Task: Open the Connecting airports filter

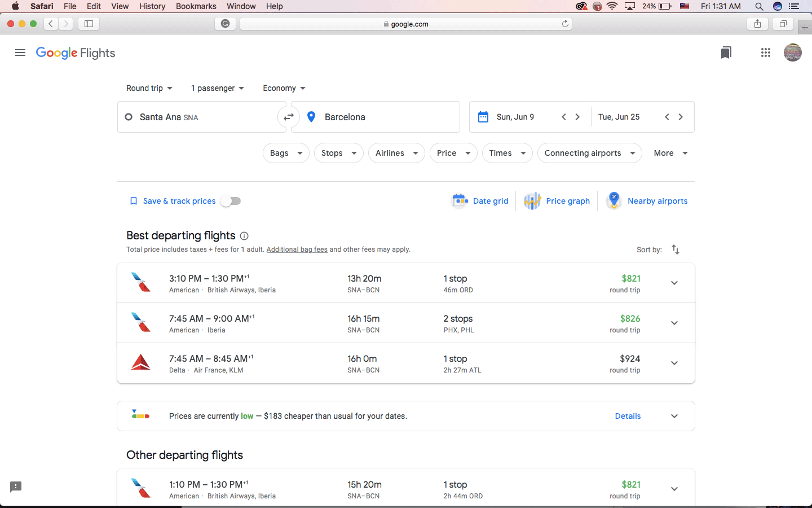Action: (589, 153)
